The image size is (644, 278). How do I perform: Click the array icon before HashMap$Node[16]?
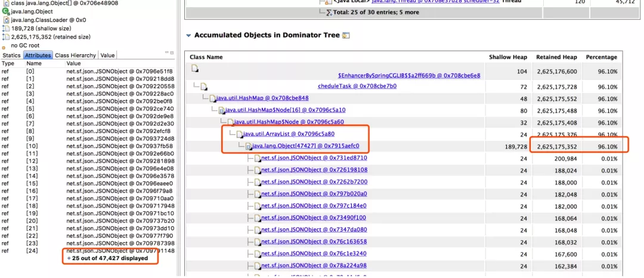click(221, 110)
